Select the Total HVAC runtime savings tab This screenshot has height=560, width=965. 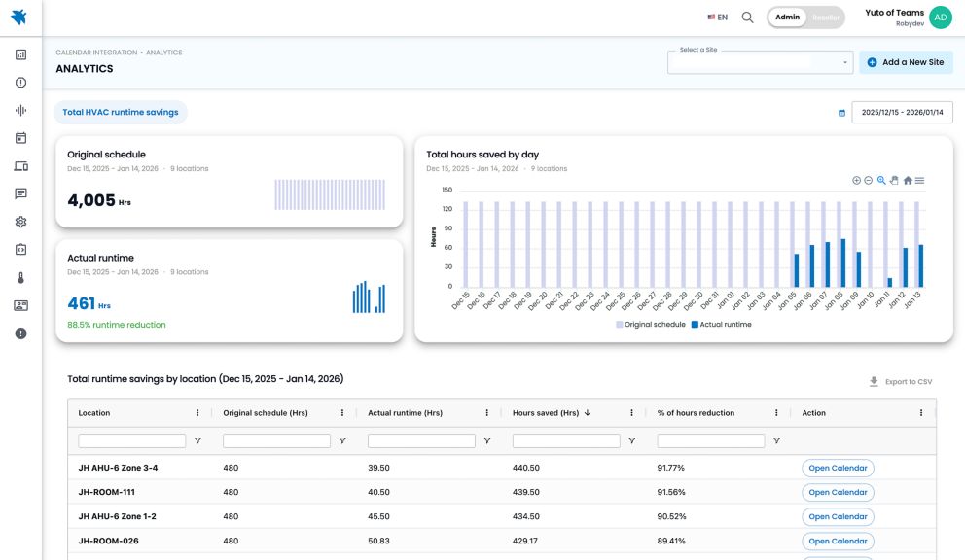(121, 111)
